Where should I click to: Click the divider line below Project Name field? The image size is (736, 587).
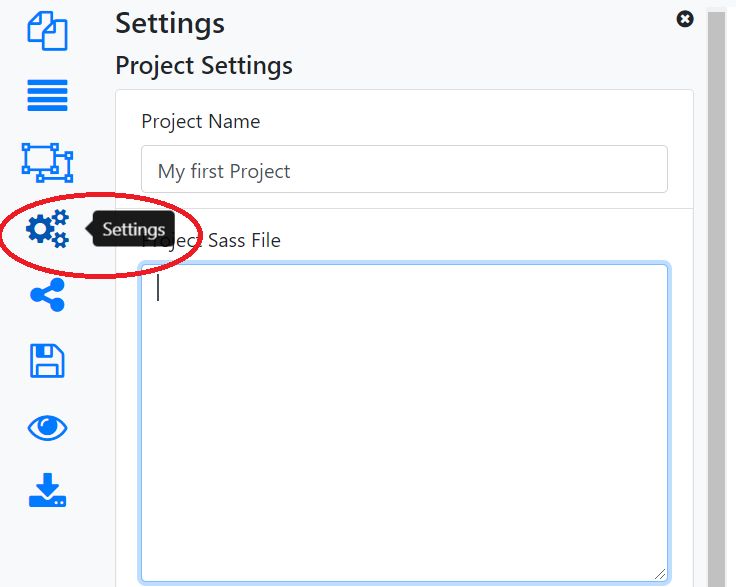point(404,208)
